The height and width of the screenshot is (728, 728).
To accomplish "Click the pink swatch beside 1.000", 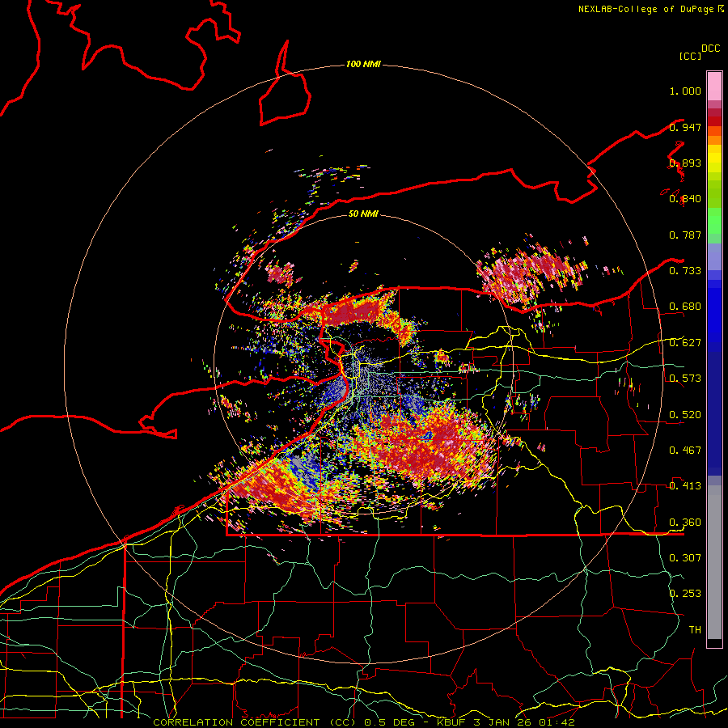I will click(x=714, y=87).
